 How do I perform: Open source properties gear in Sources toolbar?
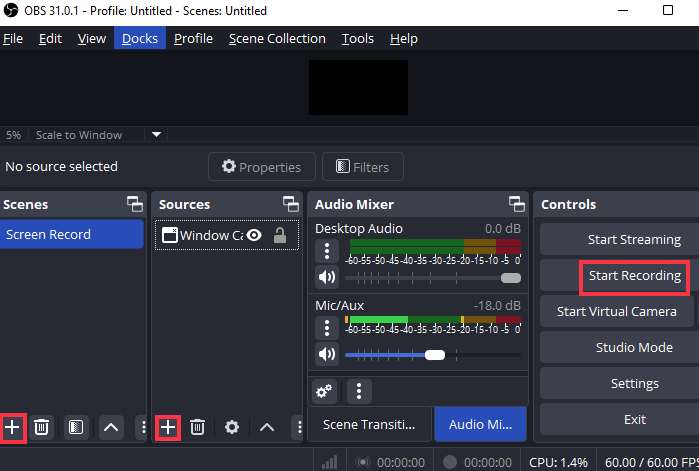[232, 427]
